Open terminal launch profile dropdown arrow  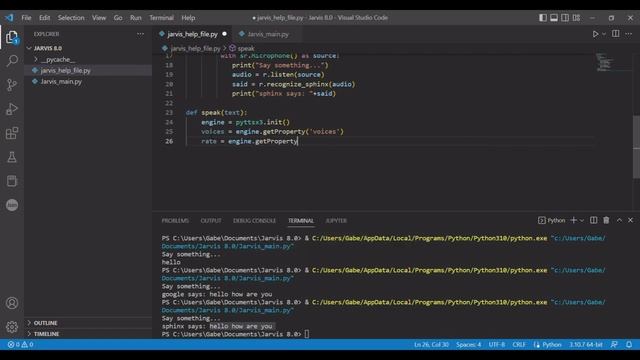[582, 220]
